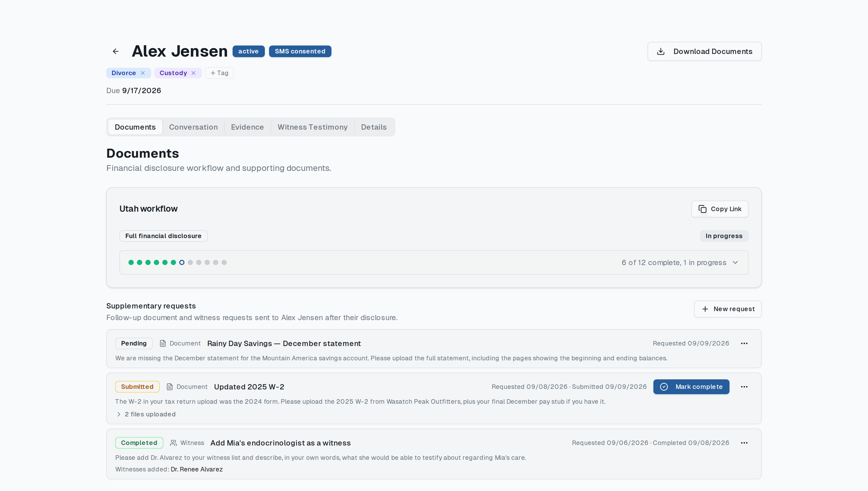The height and width of the screenshot is (491, 868).
Task: Click the In progress workflow status
Action: pos(724,236)
